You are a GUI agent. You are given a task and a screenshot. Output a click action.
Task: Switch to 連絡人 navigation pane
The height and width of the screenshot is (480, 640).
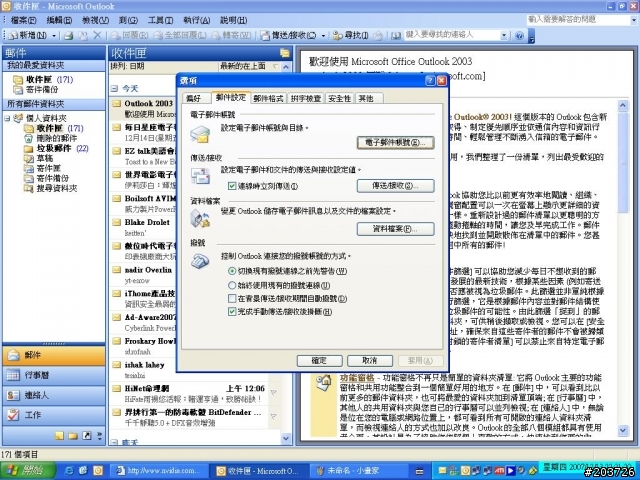[54, 395]
